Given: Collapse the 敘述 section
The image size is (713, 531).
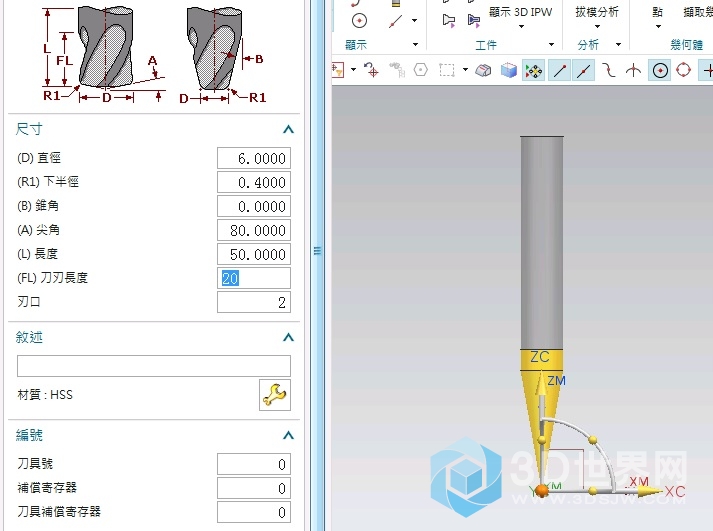Looking at the screenshot, I should click(288, 337).
